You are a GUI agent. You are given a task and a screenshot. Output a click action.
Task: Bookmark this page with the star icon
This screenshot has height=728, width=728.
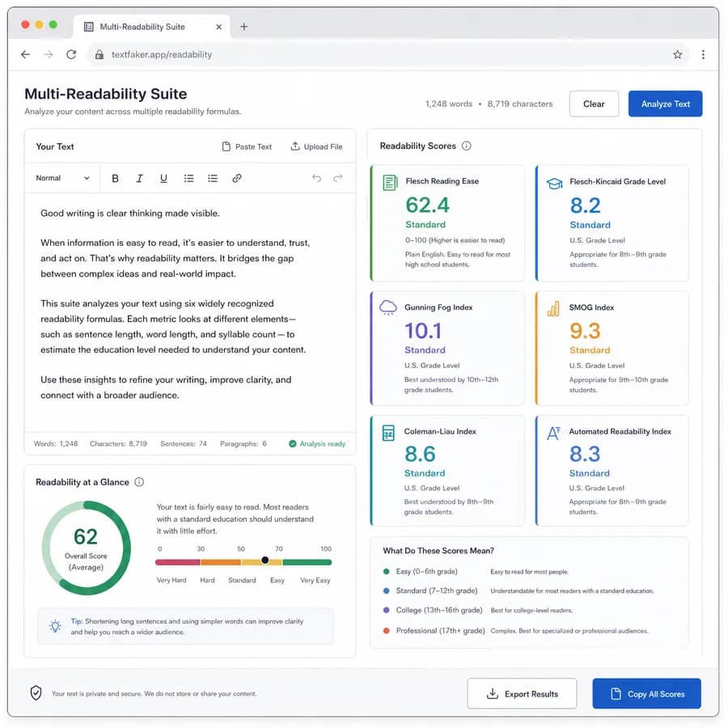[677, 54]
